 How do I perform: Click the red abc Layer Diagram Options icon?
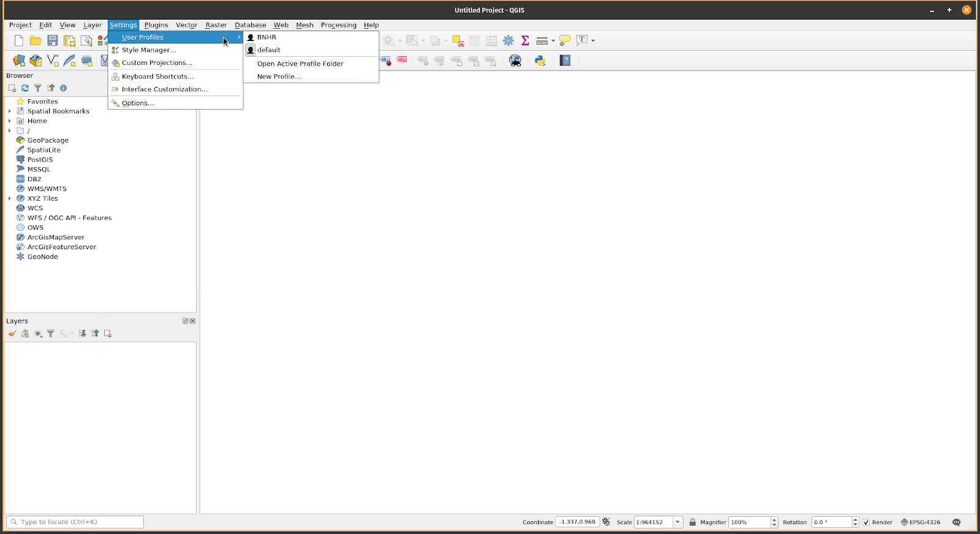pos(402,60)
